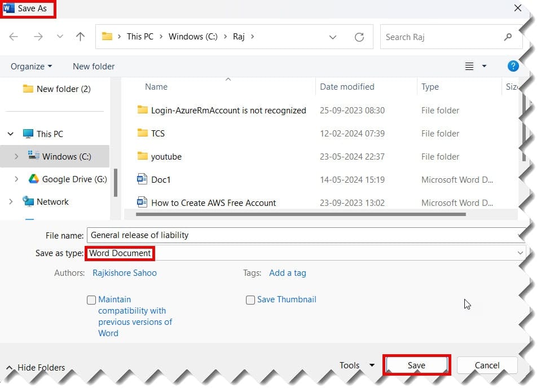541x392 pixels.
Task: Open recent locations chevron beside Forward
Action: click(x=60, y=37)
